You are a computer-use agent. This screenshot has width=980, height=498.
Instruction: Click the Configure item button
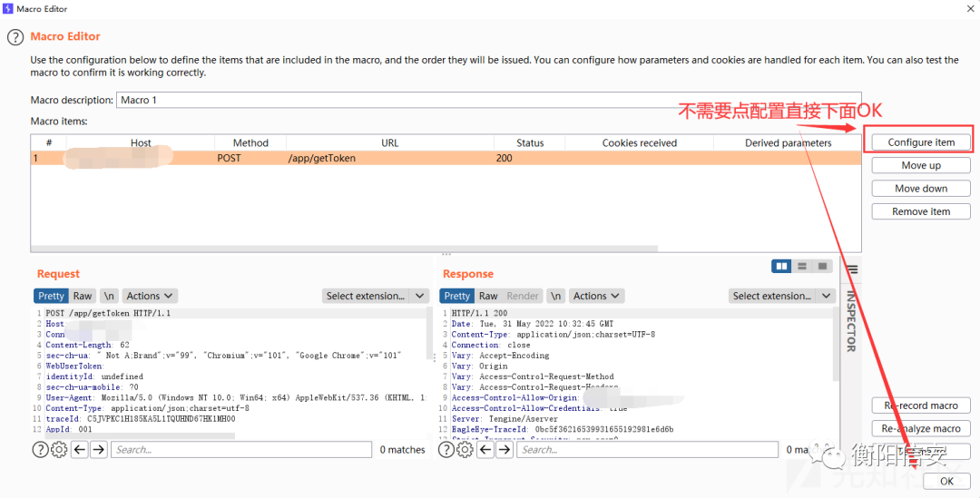pos(920,142)
